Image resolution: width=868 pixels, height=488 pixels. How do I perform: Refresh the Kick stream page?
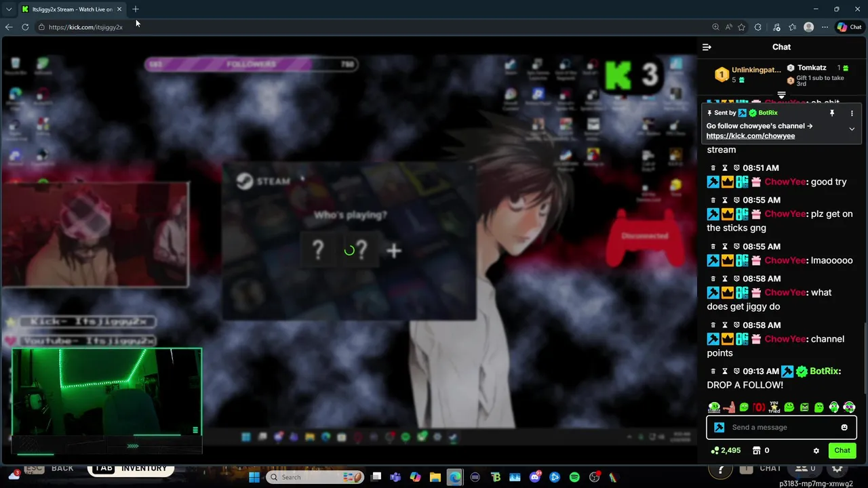(25, 27)
